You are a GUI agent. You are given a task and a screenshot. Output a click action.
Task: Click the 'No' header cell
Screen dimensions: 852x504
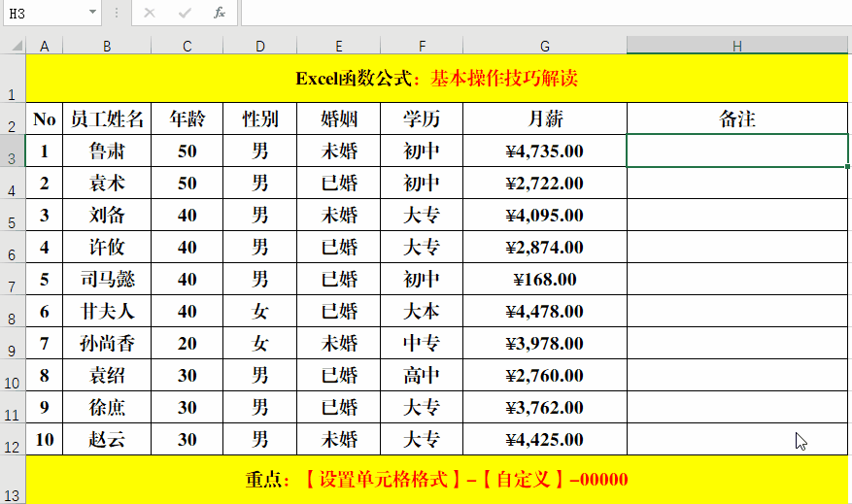pos(45,118)
